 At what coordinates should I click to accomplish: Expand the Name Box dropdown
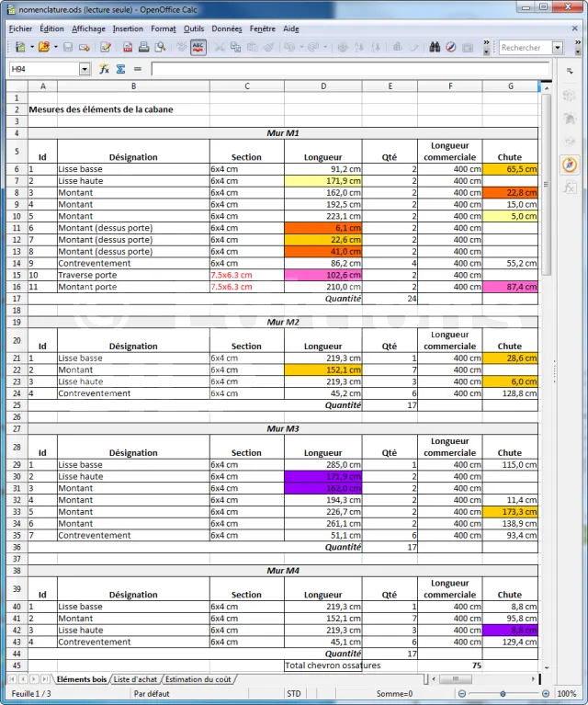click(85, 69)
